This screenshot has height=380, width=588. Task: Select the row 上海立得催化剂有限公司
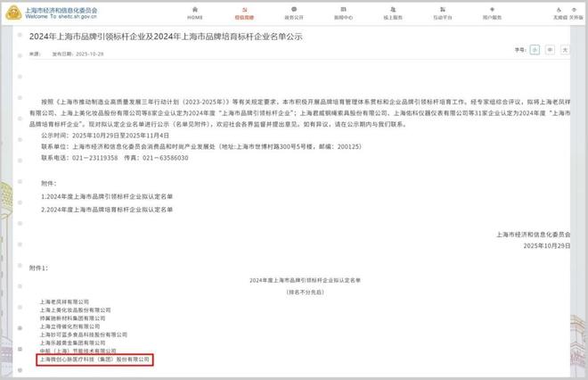click(x=69, y=326)
